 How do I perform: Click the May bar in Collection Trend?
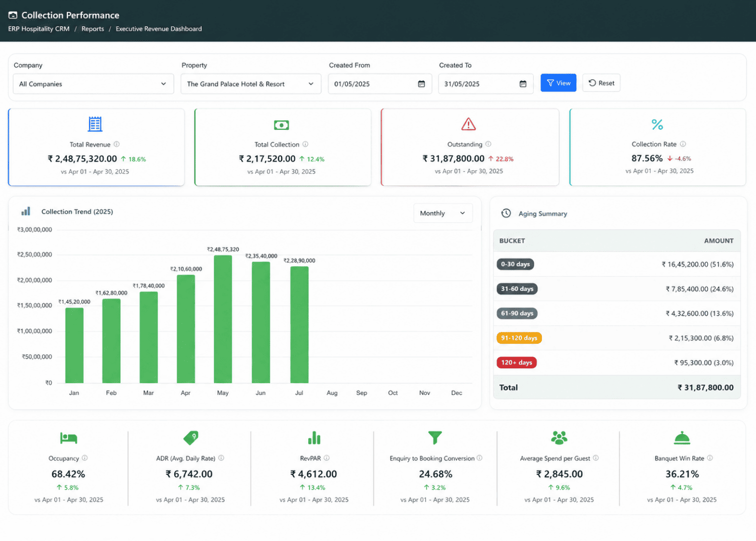[223, 319]
